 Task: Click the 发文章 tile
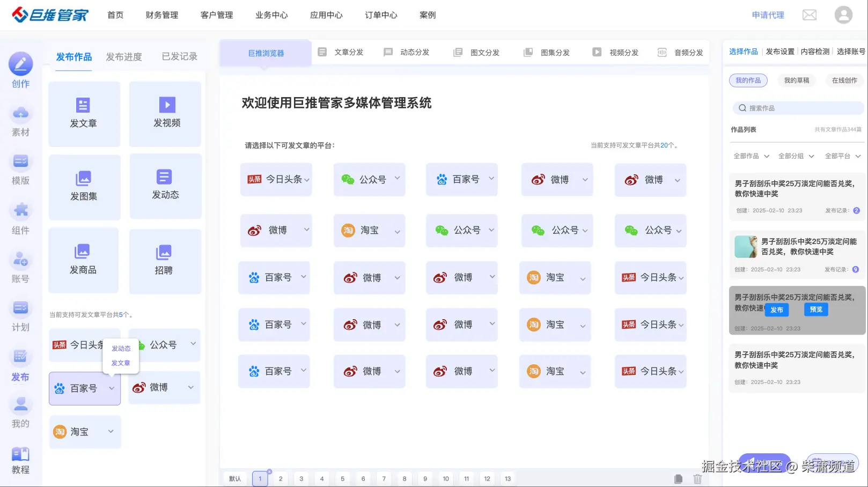84,114
